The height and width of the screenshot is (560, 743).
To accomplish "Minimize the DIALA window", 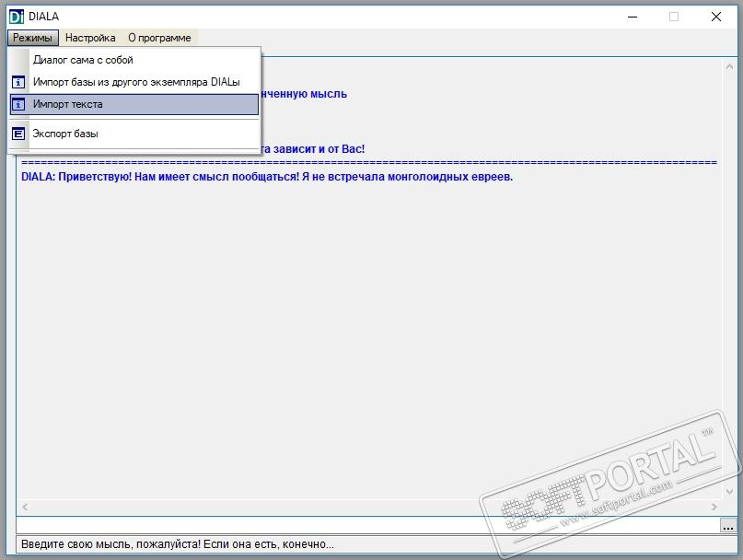I will tap(633, 17).
